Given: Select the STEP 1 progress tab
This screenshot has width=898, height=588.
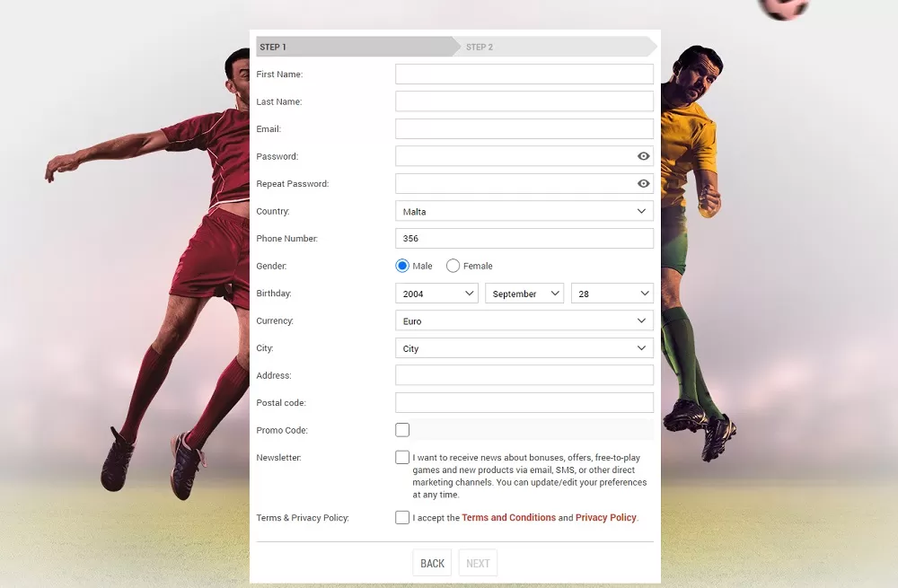Looking at the screenshot, I should point(355,47).
